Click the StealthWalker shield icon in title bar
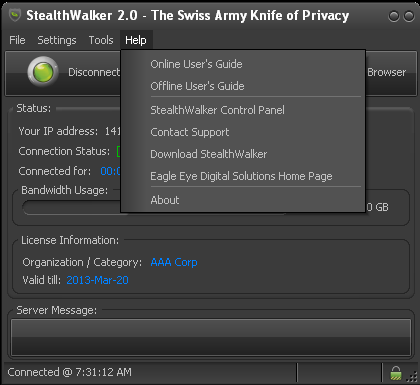 (15, 15)
